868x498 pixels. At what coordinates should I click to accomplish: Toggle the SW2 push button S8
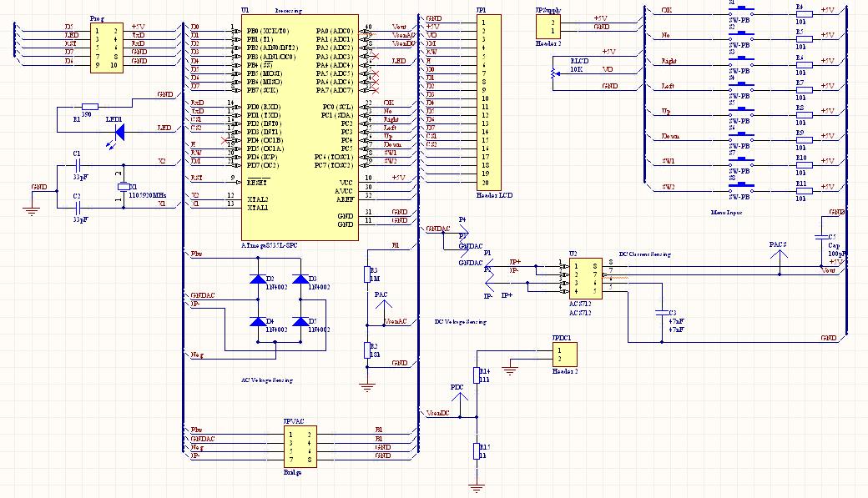click(x=743, y=186)
